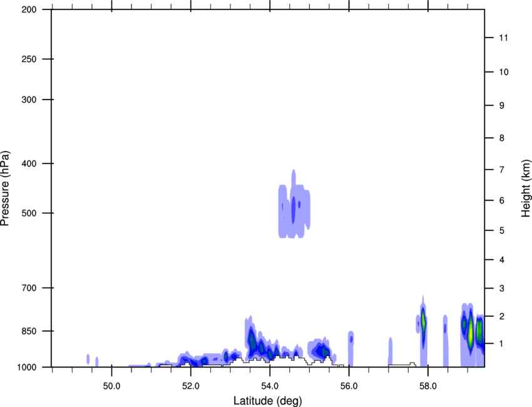Pick the 6 km height label
This screenshot has width=532, height=407.
pos(501,200)
